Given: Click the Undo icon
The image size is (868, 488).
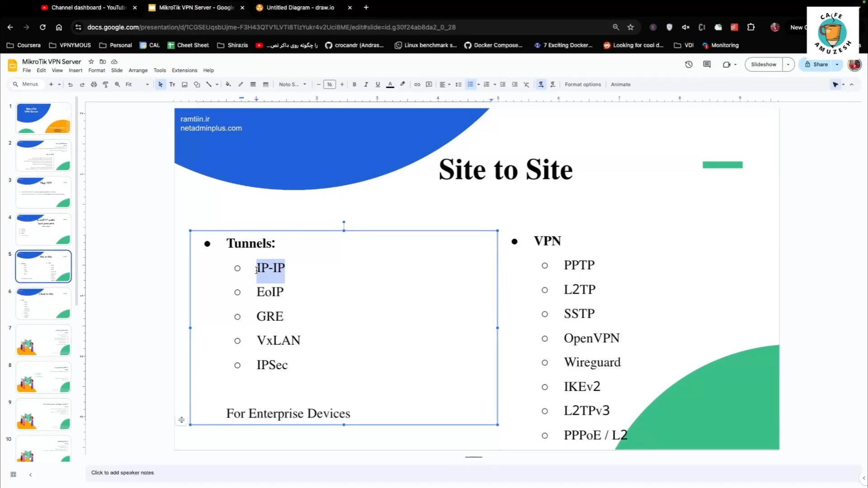Looking at the screenshot, I should click(x=70, y=84).
